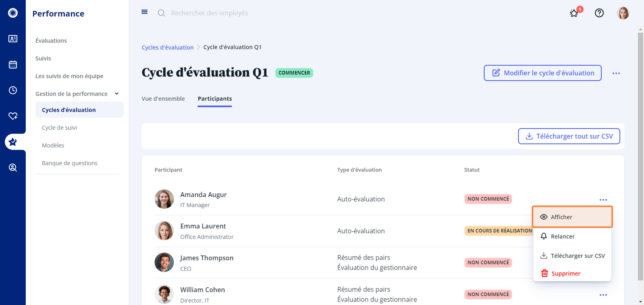This screenshot has width=644, height=305.
Task: Open the notifications star icon in header
Action: (x=574, y=13)
